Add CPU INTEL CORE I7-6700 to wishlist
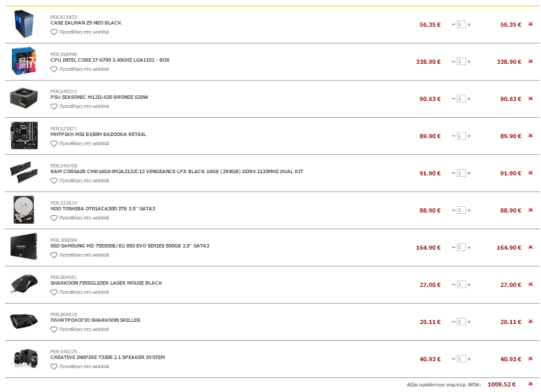The height and width of the screenshot is (392, 541). point(80,69)
